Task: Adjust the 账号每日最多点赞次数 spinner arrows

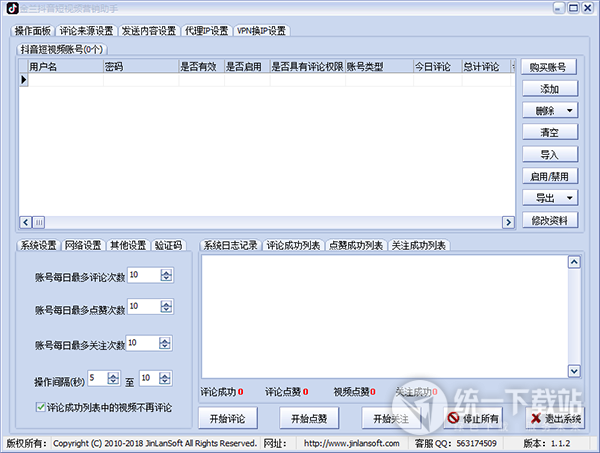Action: coord(166,307)
